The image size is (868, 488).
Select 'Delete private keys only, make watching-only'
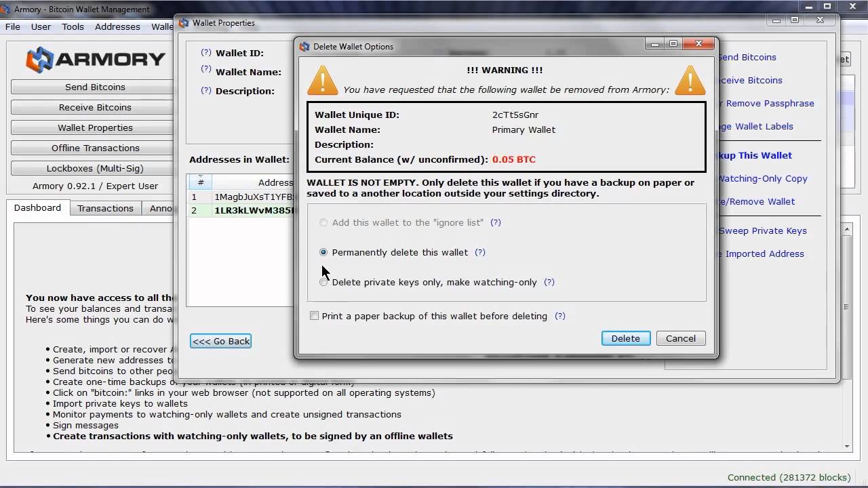click(x=323, y=282)
